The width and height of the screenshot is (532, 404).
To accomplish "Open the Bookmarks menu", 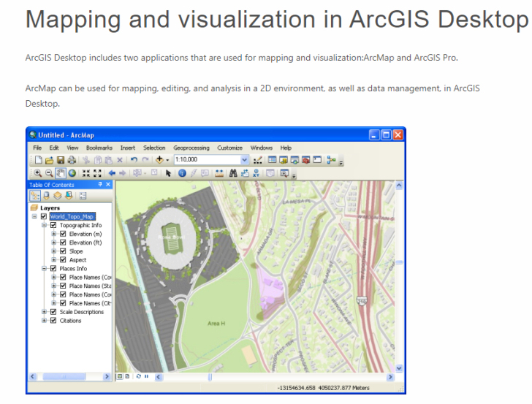I will [x=99, y=148].
